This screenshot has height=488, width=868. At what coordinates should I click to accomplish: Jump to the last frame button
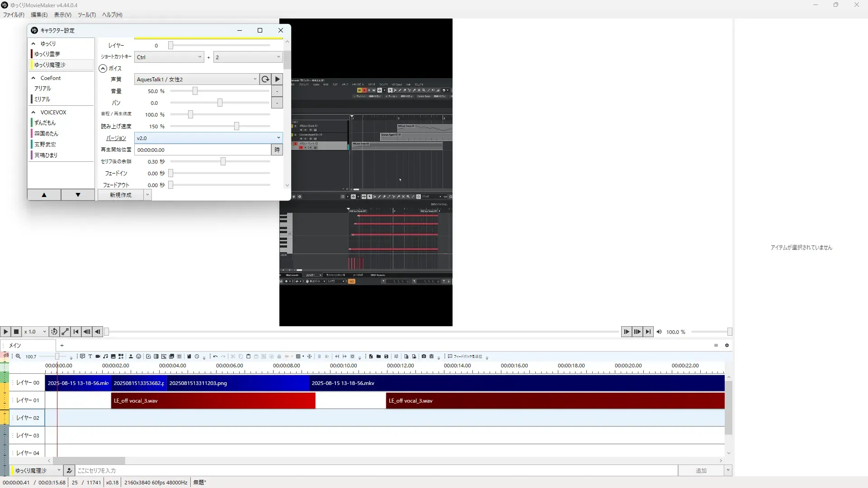click(648, 332)
